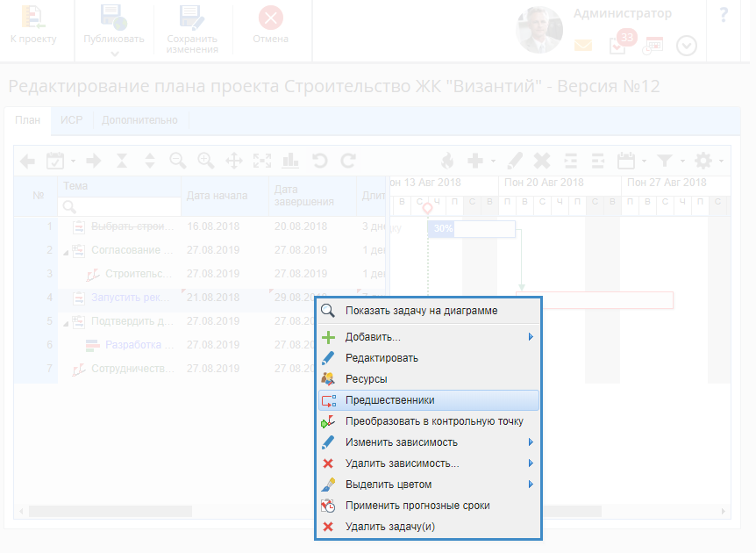Switch to the 'План' tab
The width and height of the screenshot is (756, 553).
coord(27,120)
